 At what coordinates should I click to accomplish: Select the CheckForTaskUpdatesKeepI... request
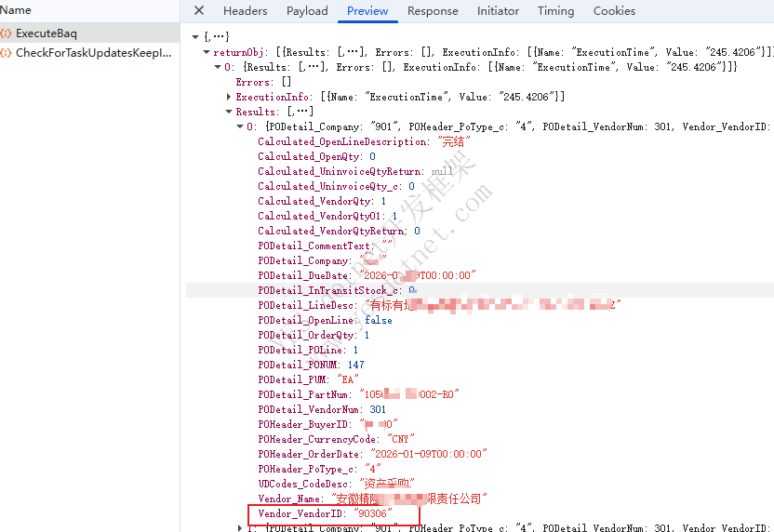[x=90, y=53]
